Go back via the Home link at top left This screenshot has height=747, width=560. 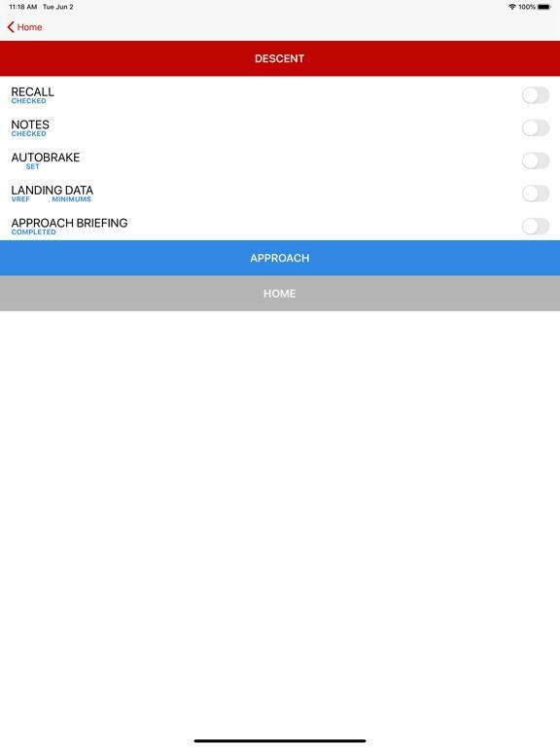click(24, 27)
